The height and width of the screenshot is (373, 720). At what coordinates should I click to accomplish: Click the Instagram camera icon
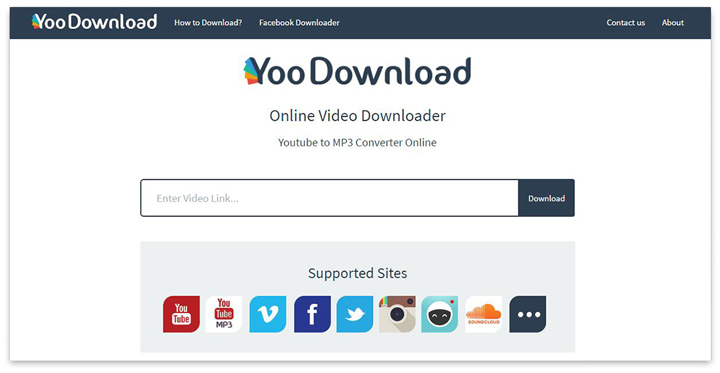point(397,314)
